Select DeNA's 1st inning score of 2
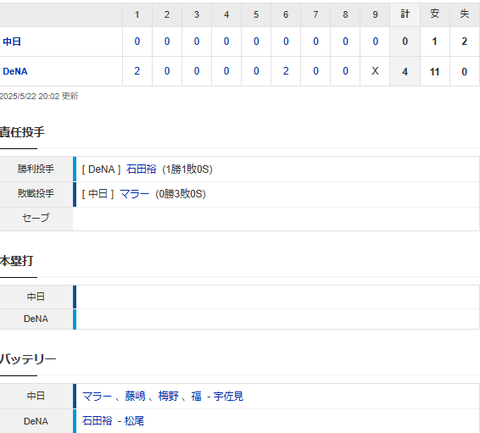Viewport: 480px width, 433px height. [137, 71]
